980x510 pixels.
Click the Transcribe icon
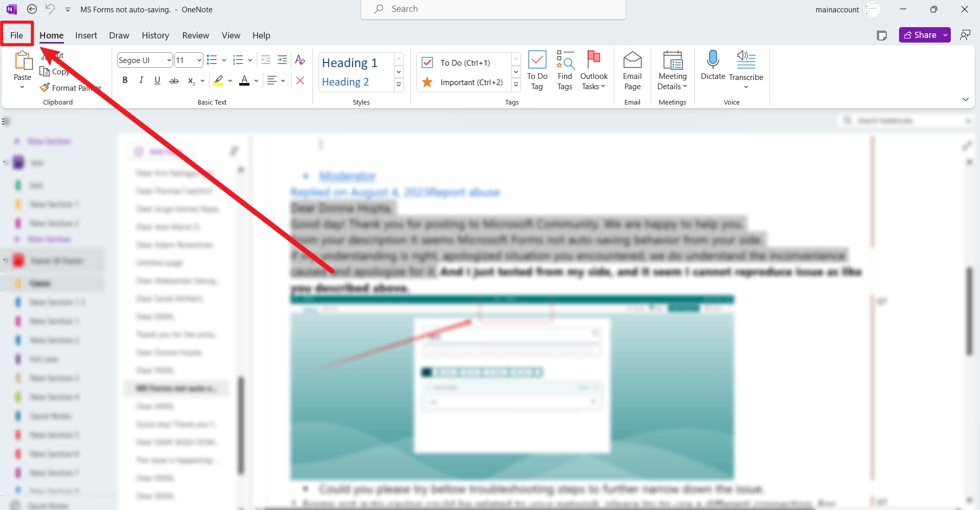746,59
